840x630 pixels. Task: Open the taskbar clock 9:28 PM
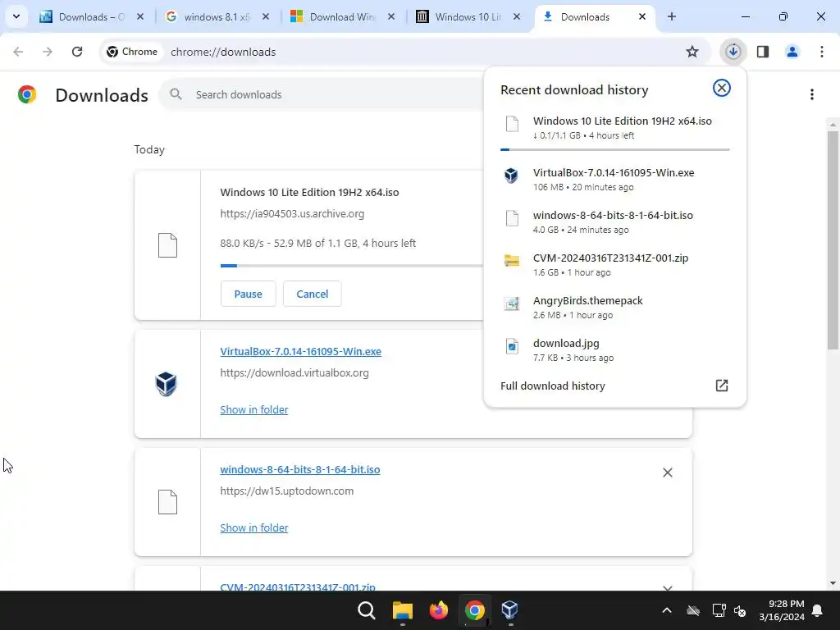pos(781,610)
